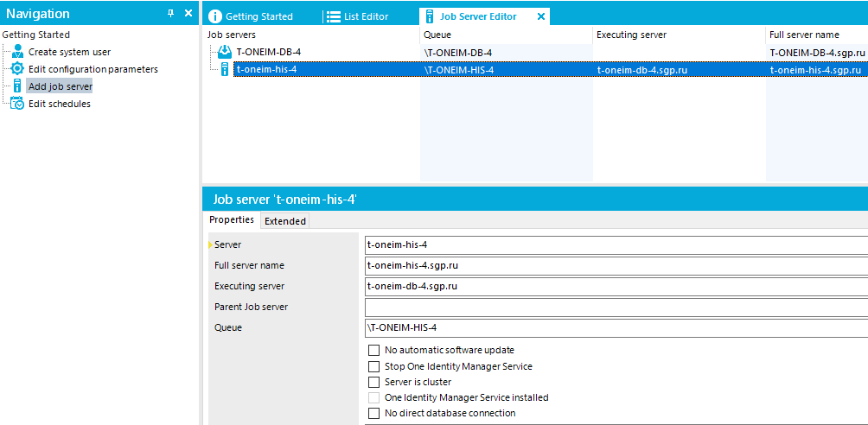
Task: Click the Queue input field
Action: 616,327
